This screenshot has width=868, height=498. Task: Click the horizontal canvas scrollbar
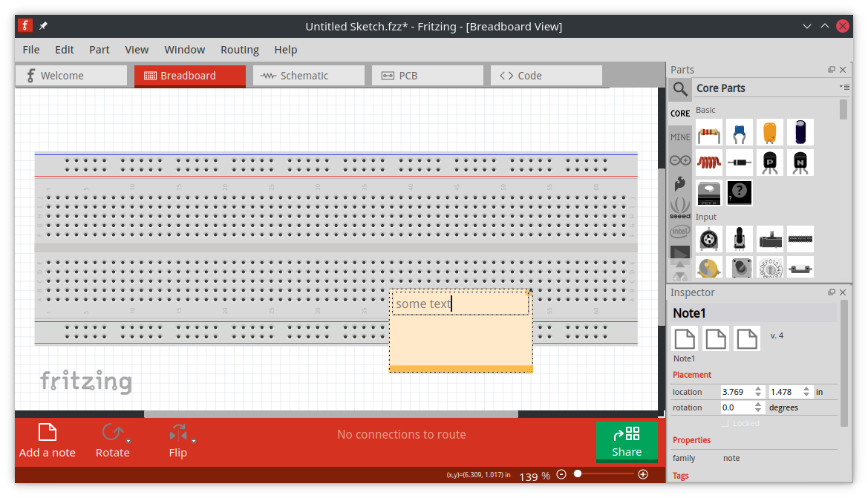click(331, 414)
